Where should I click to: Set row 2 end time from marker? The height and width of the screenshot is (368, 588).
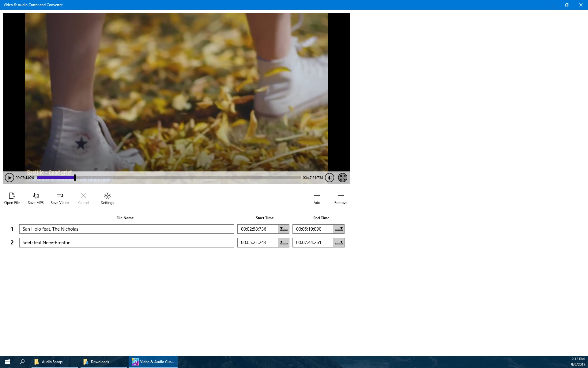[x=338, y=243]
